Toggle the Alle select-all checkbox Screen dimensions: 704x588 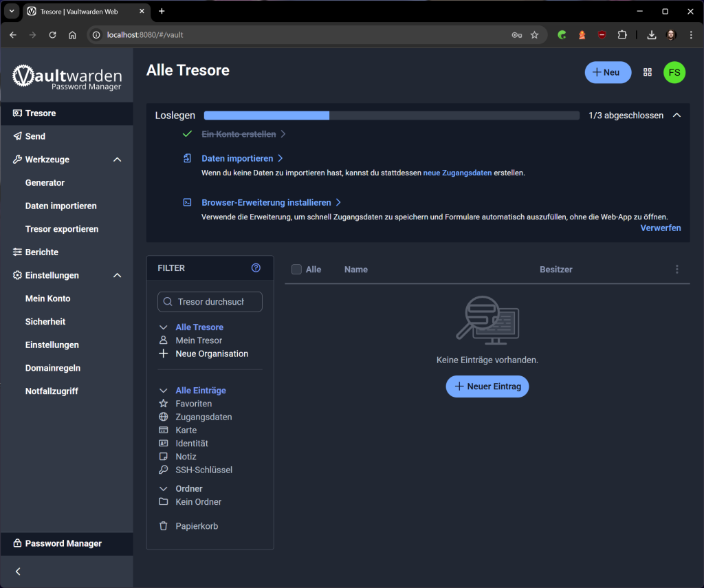[296, 270]
